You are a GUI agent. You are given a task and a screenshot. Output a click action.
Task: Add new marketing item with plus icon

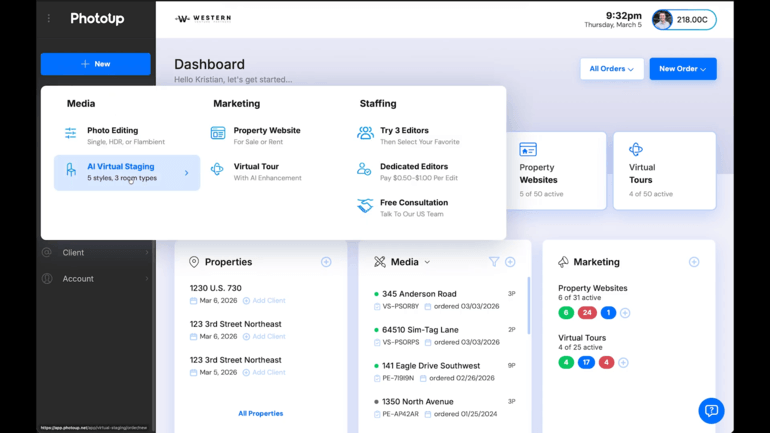click(x=694, y=262)
